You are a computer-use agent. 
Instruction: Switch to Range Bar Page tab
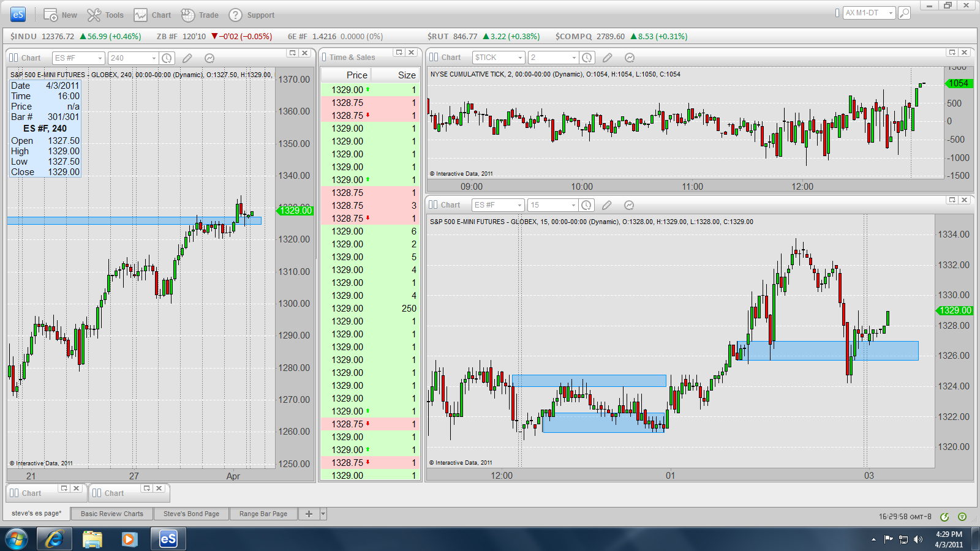point(263,514)
